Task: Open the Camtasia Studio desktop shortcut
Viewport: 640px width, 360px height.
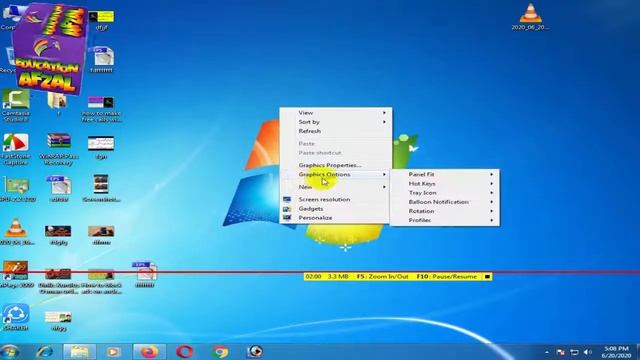Action: 16,105
